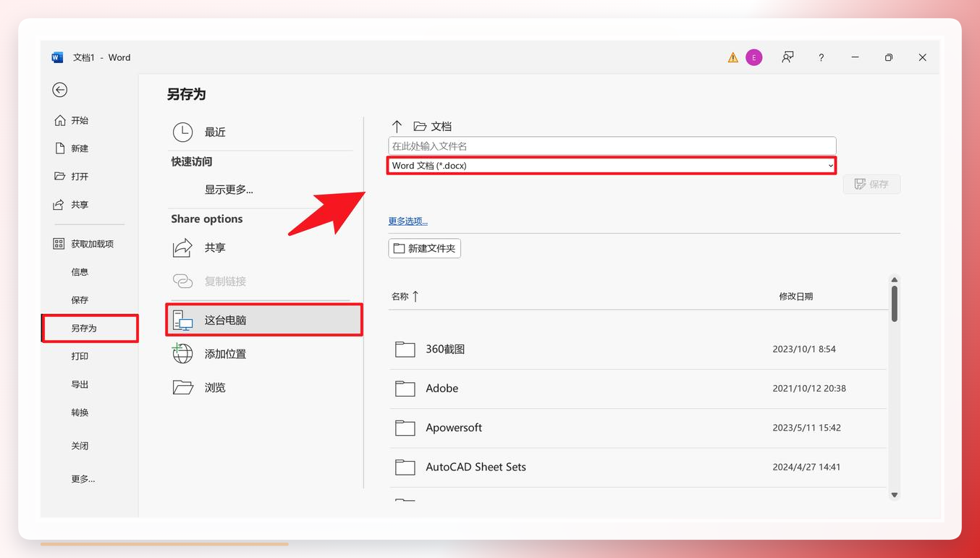The height and width of the screenshot is (558, 980).
Task: Click the Word app icon in title bar
Action: 57,57
